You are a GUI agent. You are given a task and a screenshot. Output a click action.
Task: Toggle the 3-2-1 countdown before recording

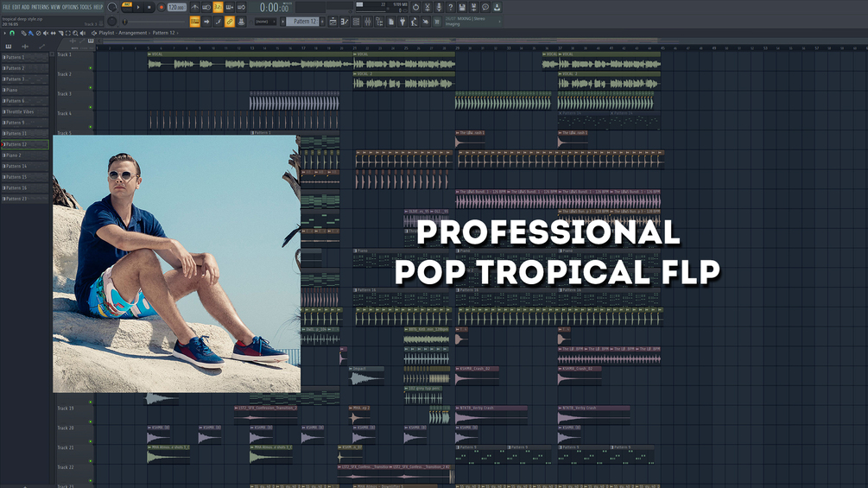point(219,7)
